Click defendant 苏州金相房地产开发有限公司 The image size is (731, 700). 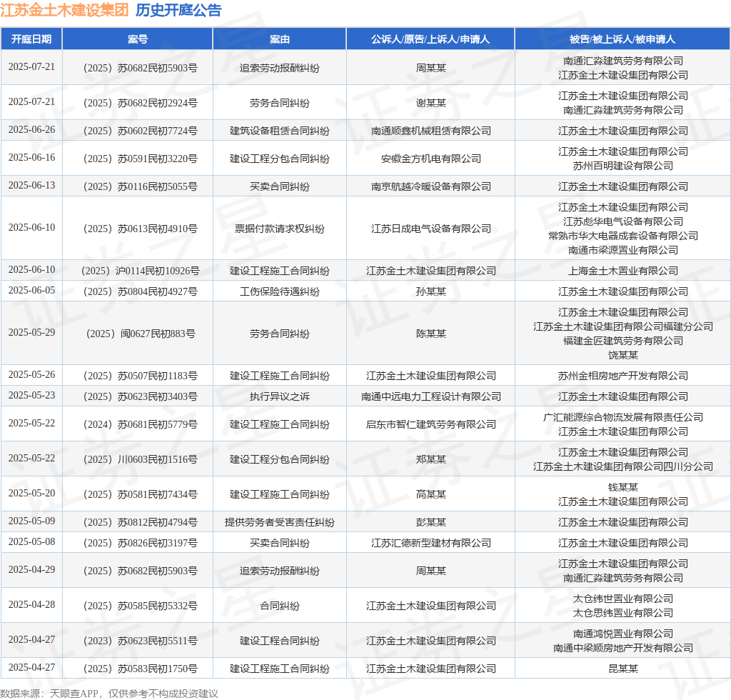coord(622,376)
